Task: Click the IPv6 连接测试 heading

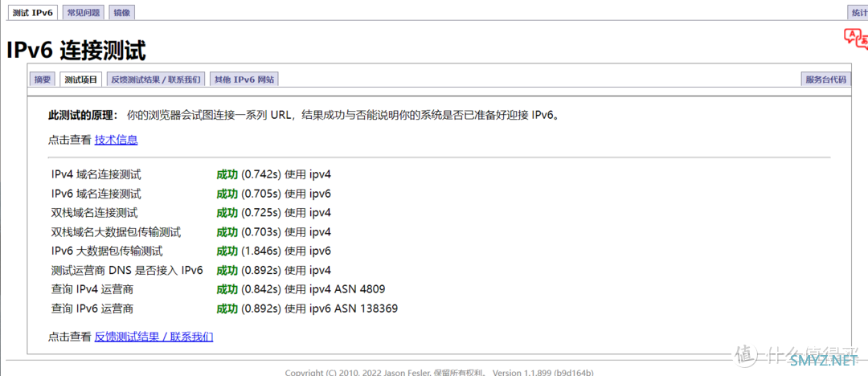Action: coord(76,51)
